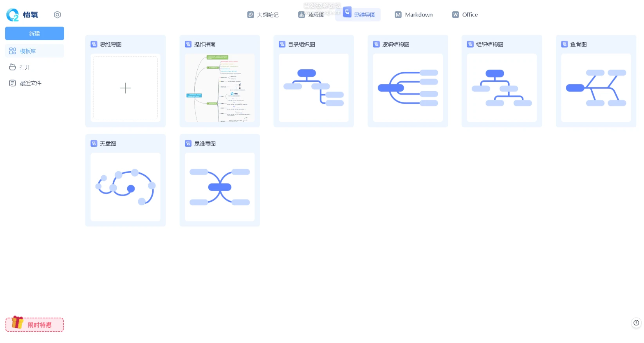Open the 组织结构图 template thumbnail
Screen dimensions: 644x343
click(502, 88)
